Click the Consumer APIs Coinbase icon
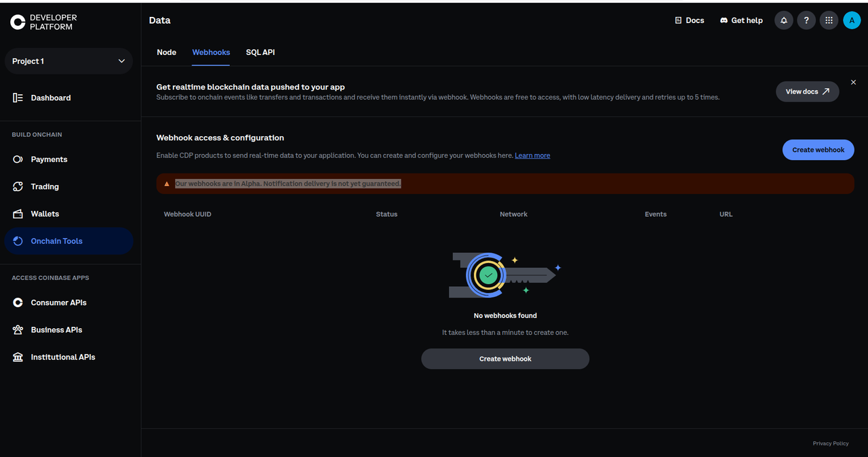The width and height of the screenshot is (868, 457). [x=18, y=302]
